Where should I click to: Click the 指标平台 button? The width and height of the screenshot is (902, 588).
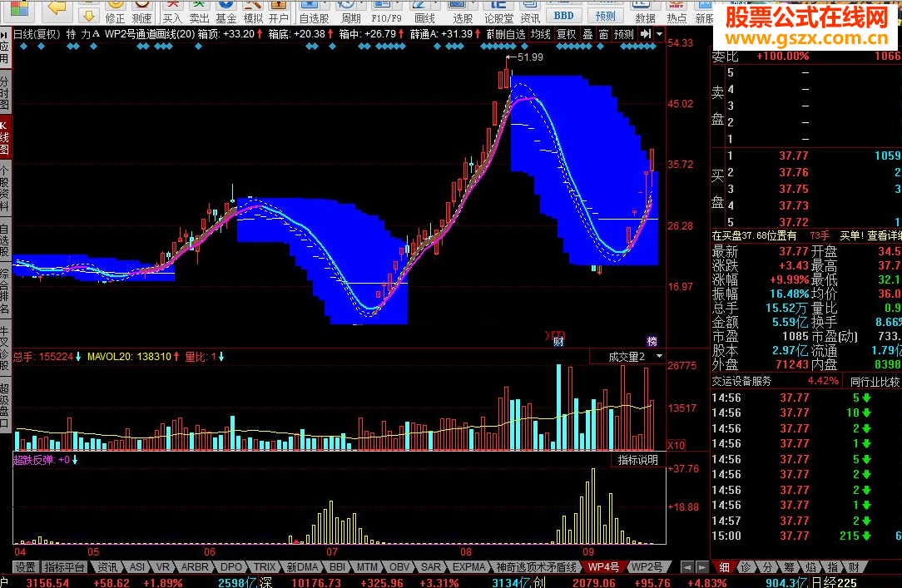pyautogui.click(x=64, y=567)
